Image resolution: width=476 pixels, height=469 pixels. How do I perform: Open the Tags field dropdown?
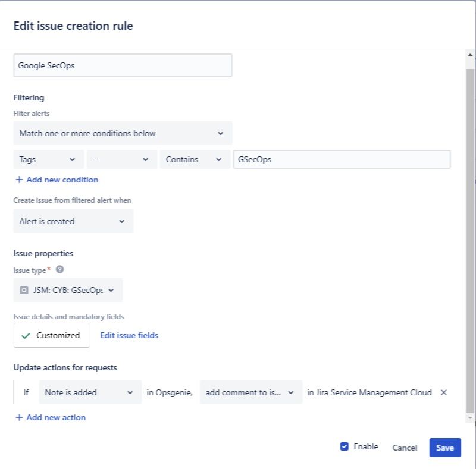click(x=48, y=159)
